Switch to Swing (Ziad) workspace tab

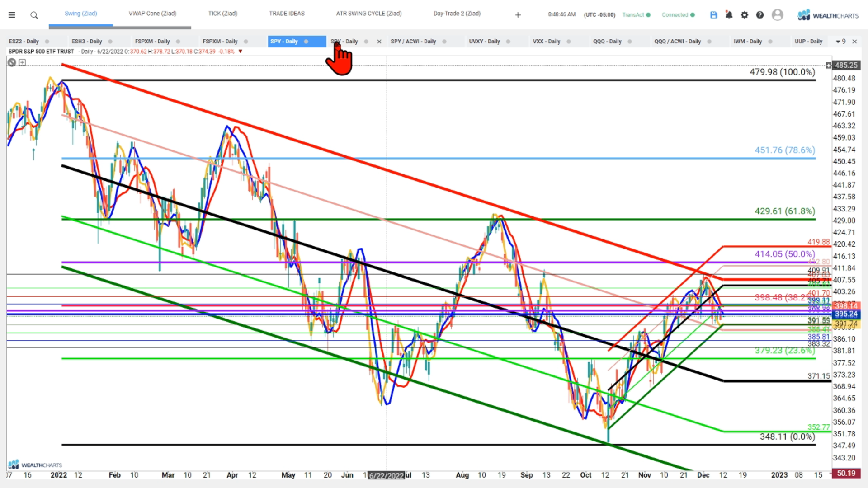pos(81,14)
